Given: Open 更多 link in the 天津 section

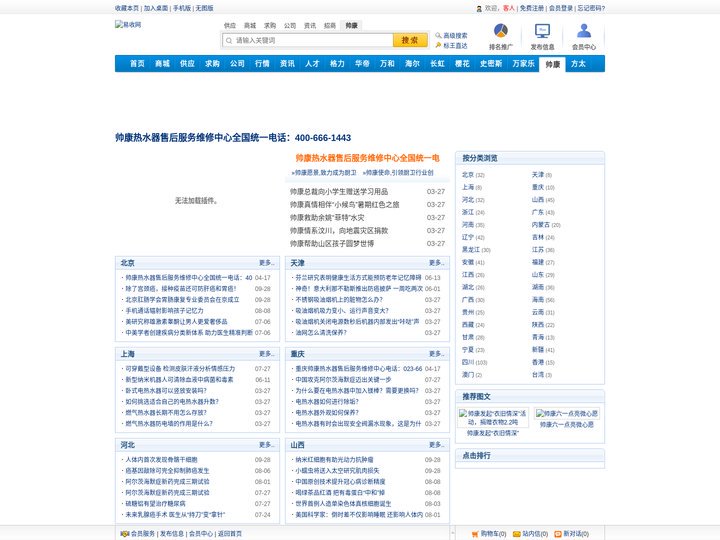Looking at the screenshot, I should point(437,263).
